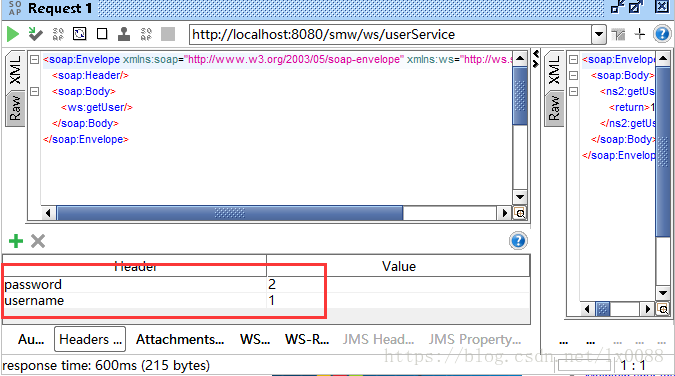Open the endpoint URL dropdown arrow
Screen dimensions: 675x376
[x=598, y=34]
